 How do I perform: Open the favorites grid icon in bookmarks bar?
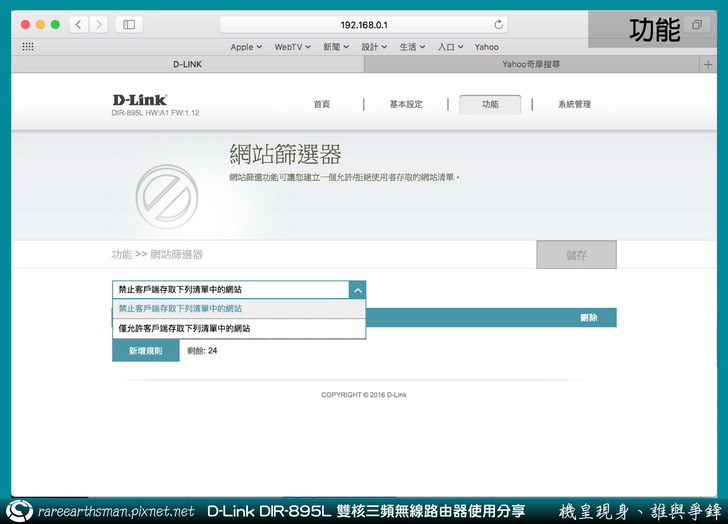click(x=27, y=46)
